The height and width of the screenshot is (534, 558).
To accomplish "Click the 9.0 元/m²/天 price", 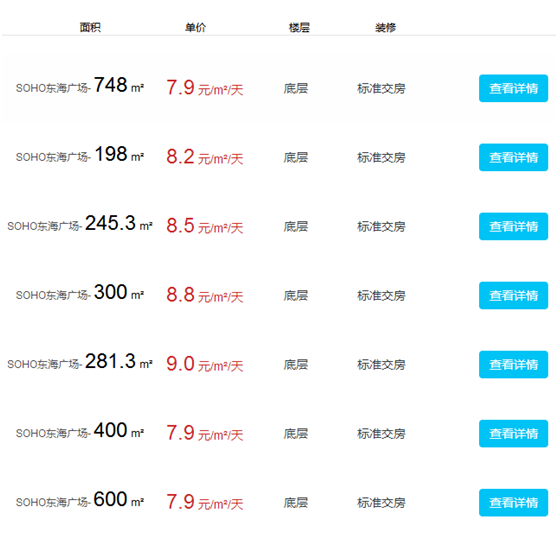I will pyautogui.click(x=205, y=364).
